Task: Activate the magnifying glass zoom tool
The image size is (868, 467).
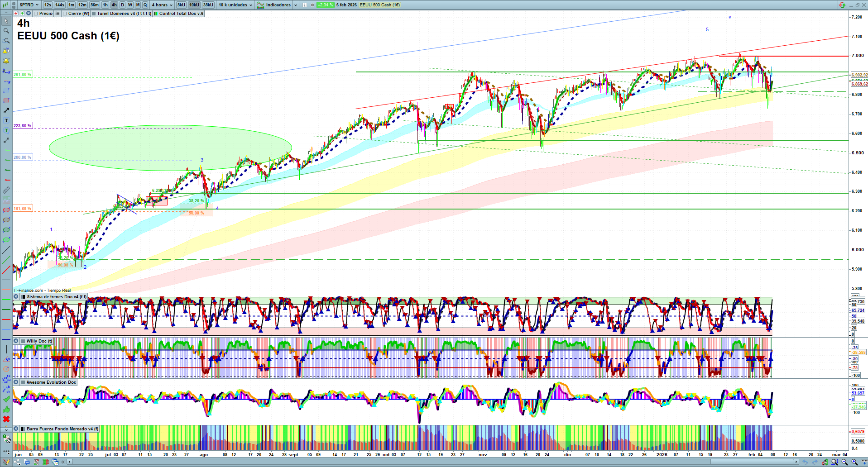Action: (6, 31)
